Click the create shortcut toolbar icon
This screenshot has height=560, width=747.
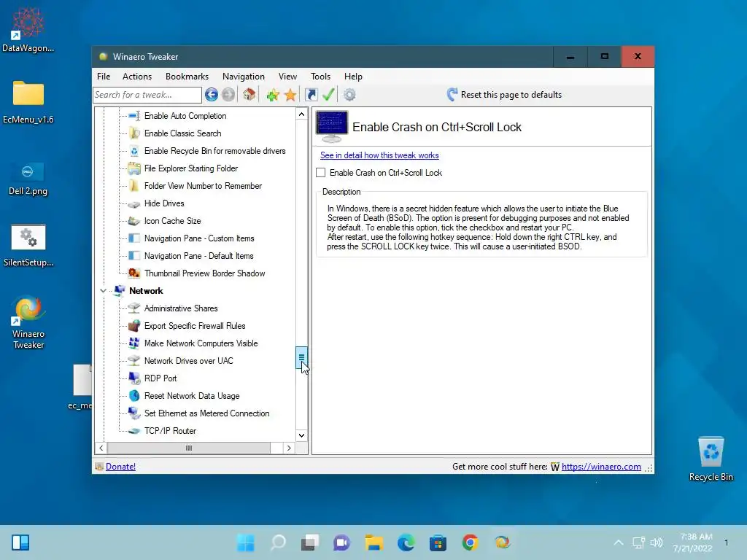pyautogui.click(x=311, y=95)
